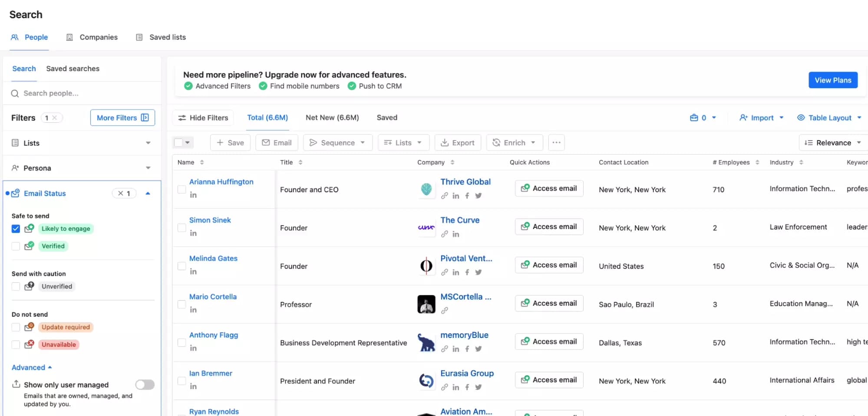Click the View Plans button
The width and height of the screenshot is (868, 416).
(x=832, y=80)
